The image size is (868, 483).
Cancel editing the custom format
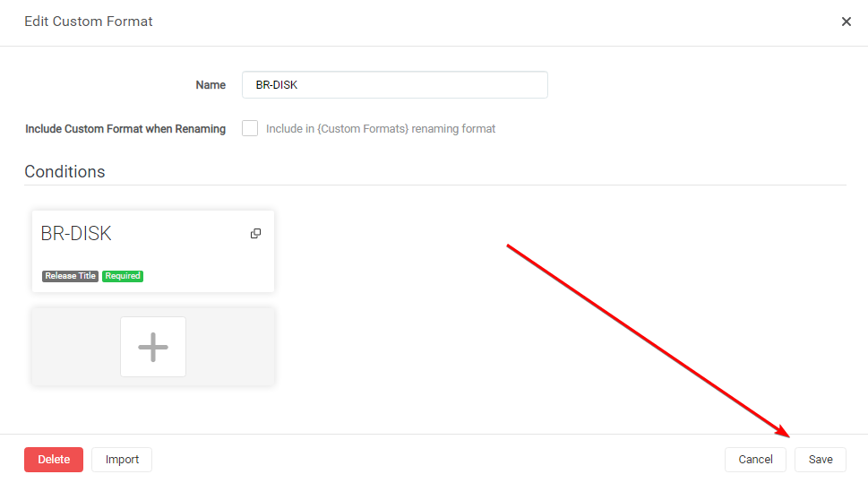(755, 460)
